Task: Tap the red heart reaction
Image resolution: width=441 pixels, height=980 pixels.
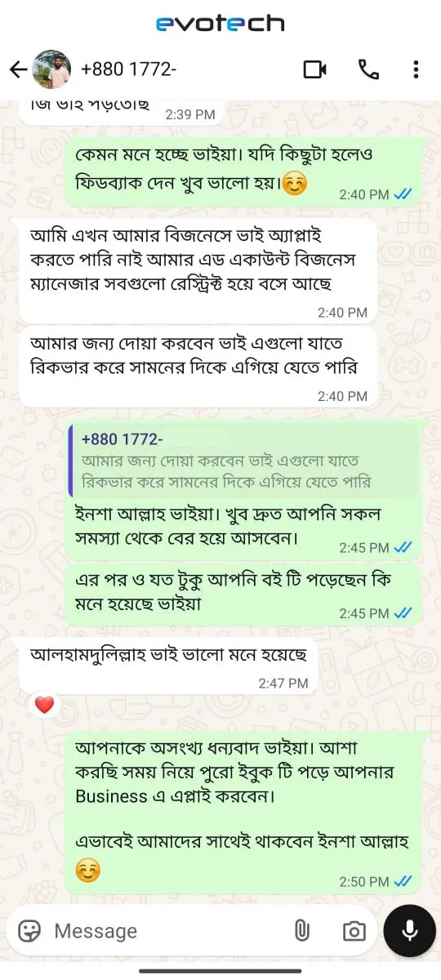Action: [44, 704]
